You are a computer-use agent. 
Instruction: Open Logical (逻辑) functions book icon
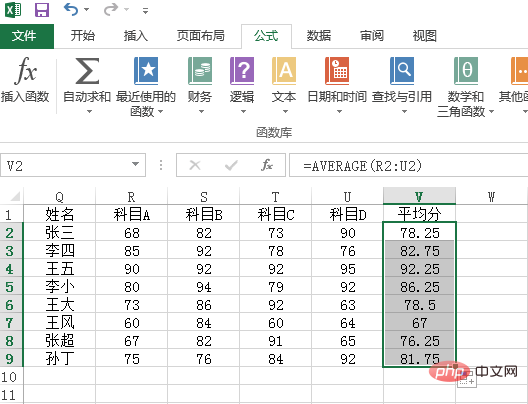(x=242, y=71)
